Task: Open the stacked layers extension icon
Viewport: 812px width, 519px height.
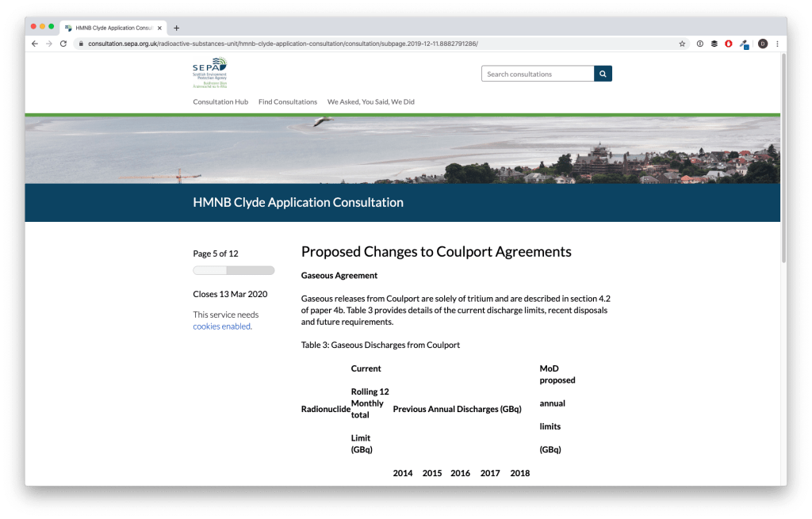Action: [x=714, y=44]
